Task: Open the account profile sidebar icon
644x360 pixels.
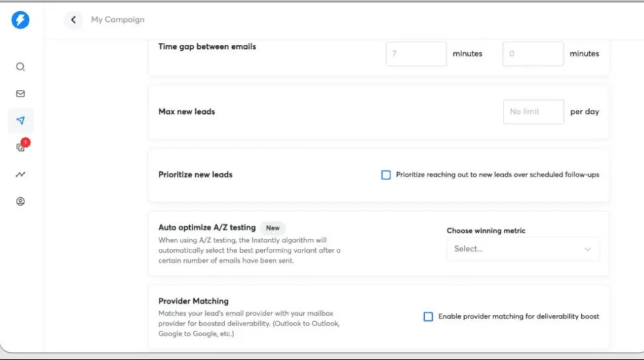Action: pyautogui.click(x=21, y=201)
